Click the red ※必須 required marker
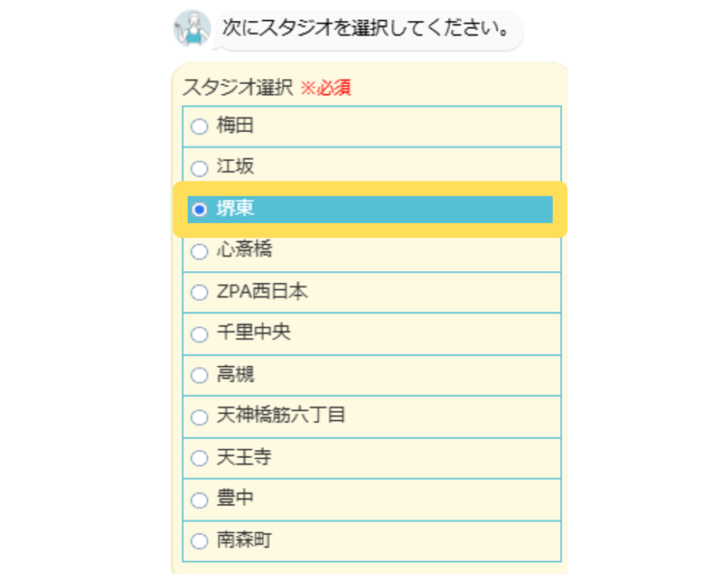This screenshot has height=578, width=728. 326,89
